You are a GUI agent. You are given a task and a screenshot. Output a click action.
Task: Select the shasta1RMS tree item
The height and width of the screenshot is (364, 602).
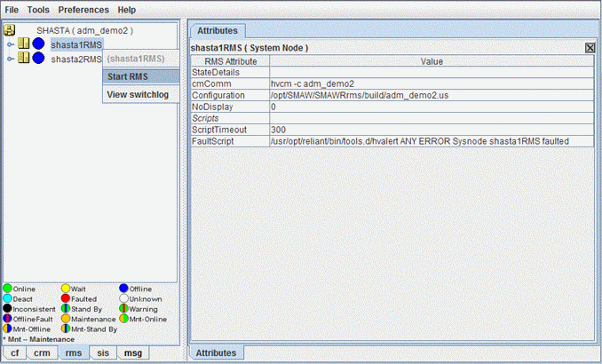coord(76,44)
